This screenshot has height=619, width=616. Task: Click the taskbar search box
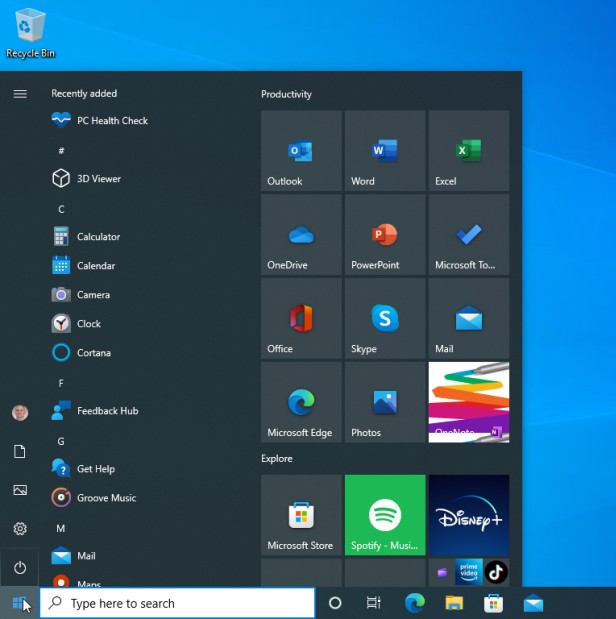pos(178,603)
